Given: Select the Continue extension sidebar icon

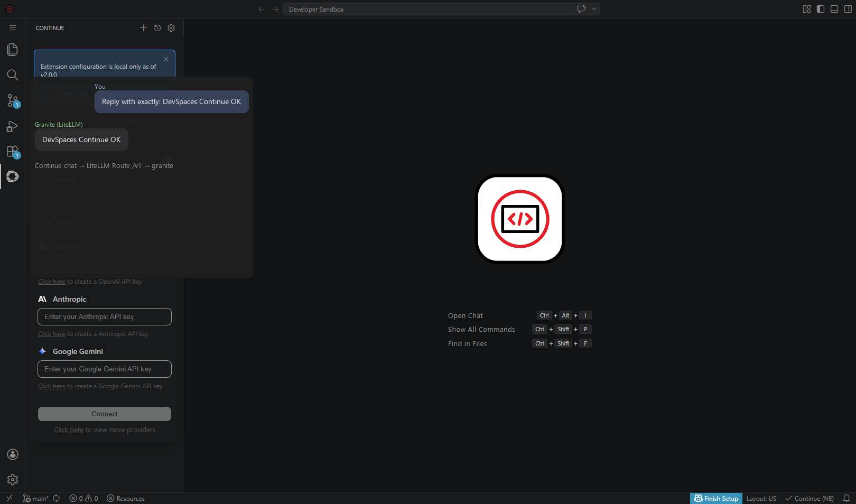Looking at the screenshot, I should (x=13, y=176).
